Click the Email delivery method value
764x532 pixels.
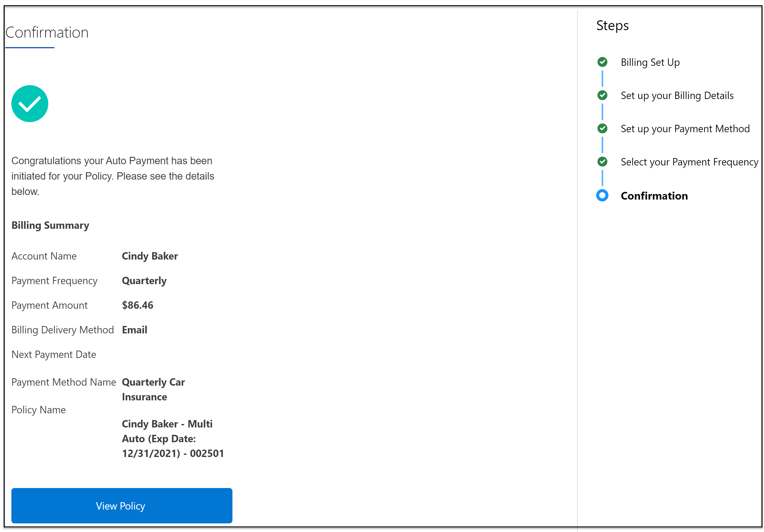tap(134, 330)
